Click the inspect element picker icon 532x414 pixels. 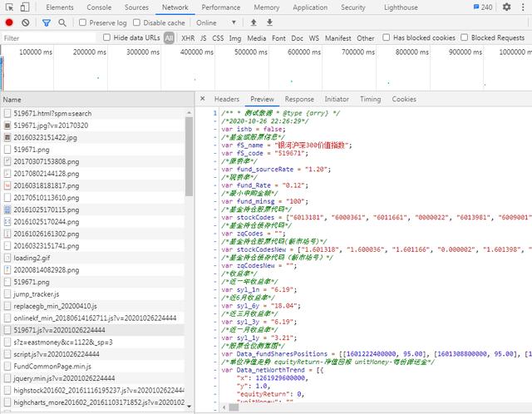(x=9, y=7)
